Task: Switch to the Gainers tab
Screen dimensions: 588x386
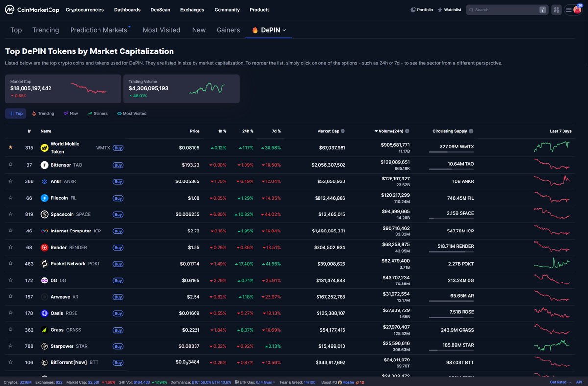Action: (228, 30)
